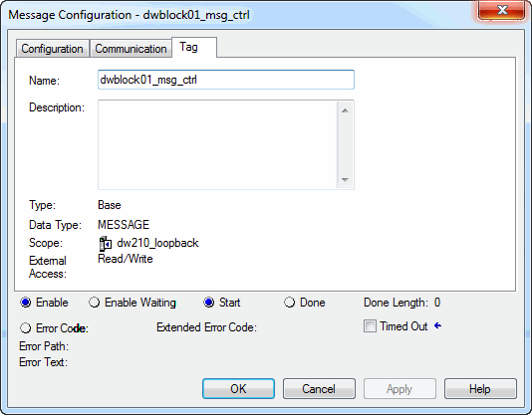Click the Apply button
The height and width of the screenshot is (415, 532).
tap(399, 388)
